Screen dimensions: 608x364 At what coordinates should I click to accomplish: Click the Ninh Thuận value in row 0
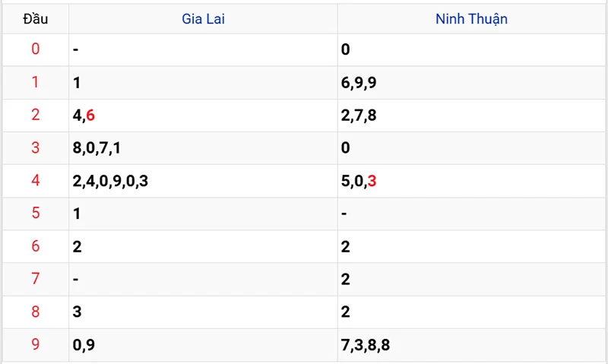pyautogui.click(x=346, y=49)
